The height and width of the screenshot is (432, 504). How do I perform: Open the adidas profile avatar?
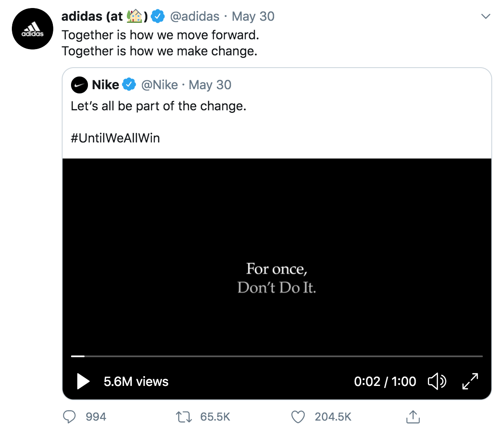tap(33, 29)
